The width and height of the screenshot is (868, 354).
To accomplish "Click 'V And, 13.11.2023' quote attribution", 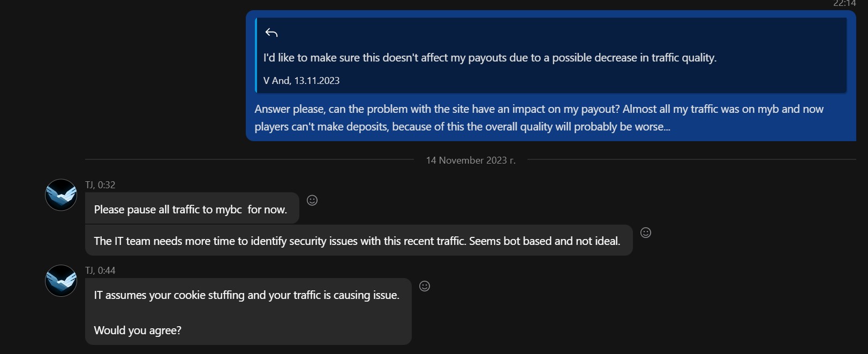I will pos(301,81).
